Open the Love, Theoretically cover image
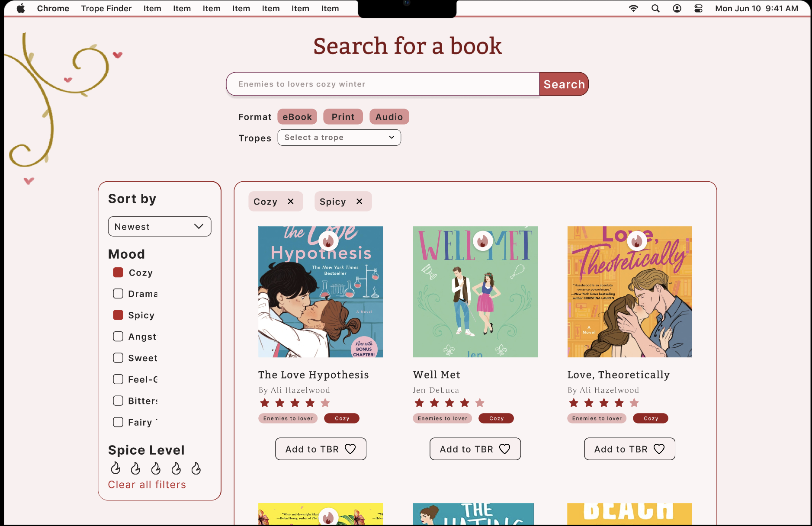Screen dimensions: 812x526 (x=629, y=292)
